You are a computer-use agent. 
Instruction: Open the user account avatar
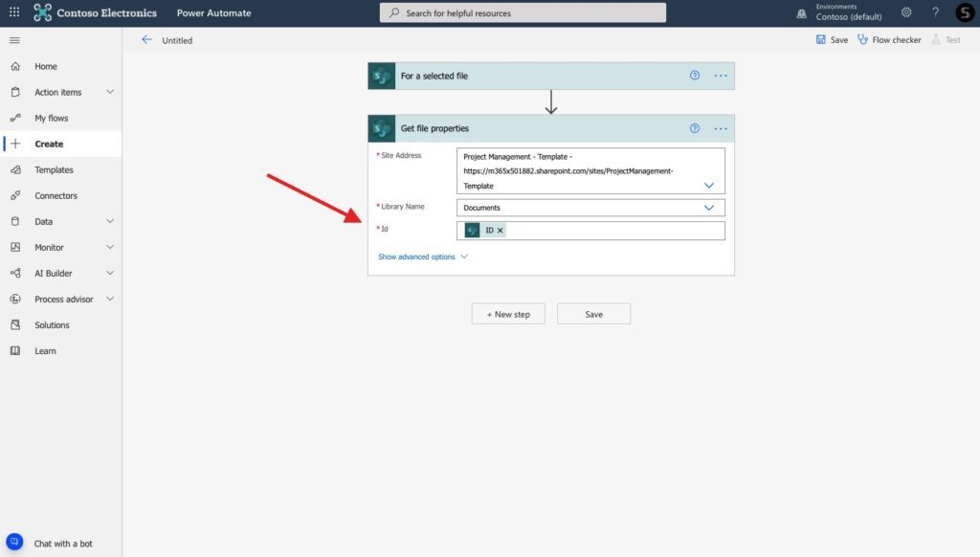965,12
